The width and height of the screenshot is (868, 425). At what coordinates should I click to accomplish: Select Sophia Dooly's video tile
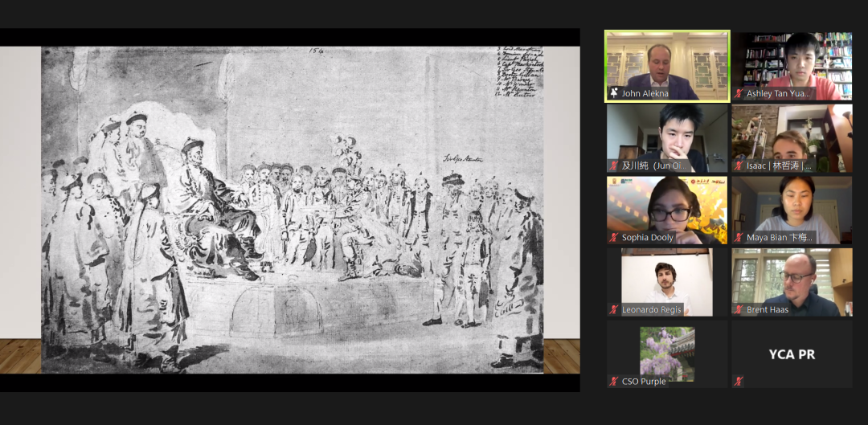(x=667, y=210)
